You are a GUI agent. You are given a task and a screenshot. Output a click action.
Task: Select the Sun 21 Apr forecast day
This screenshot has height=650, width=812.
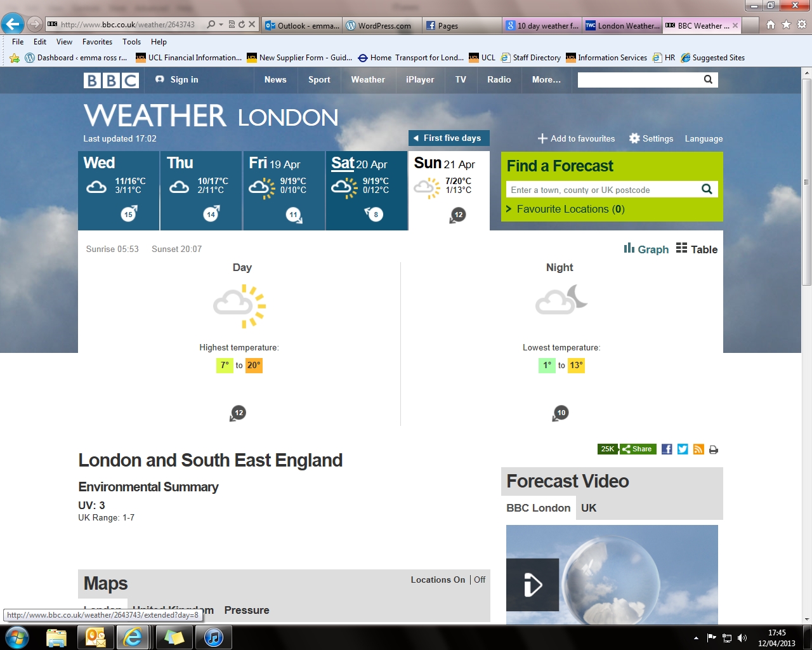tap(449, 190)
